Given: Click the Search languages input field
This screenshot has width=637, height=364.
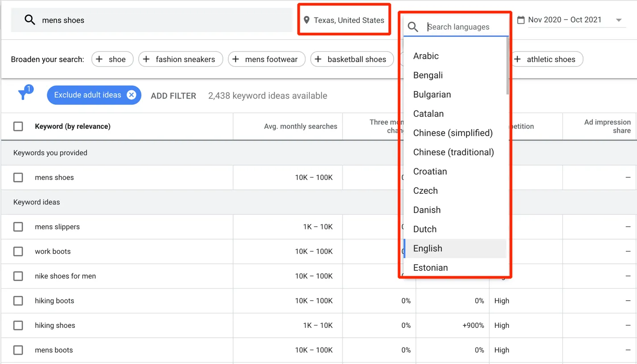Looking at the screenshot, I should (x=466, y=27).
